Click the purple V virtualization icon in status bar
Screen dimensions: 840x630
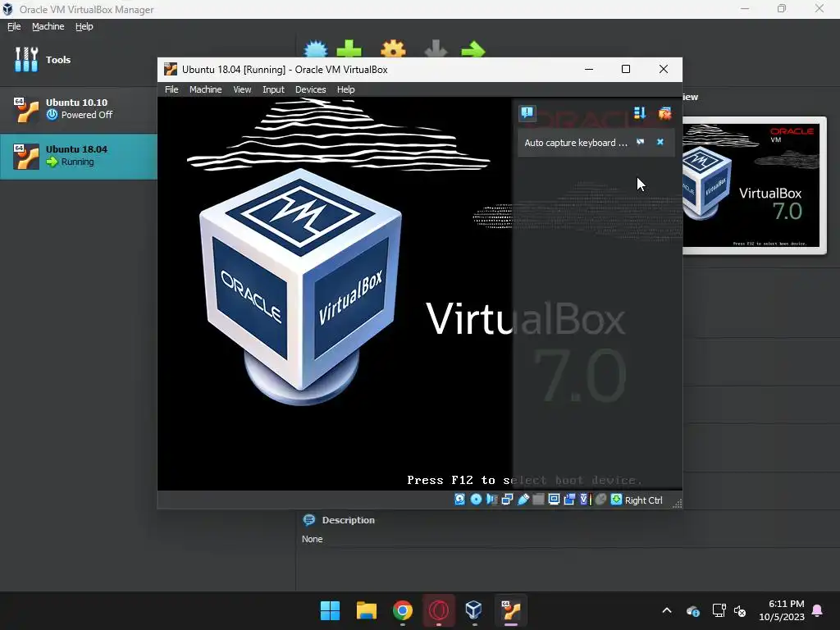584,500
